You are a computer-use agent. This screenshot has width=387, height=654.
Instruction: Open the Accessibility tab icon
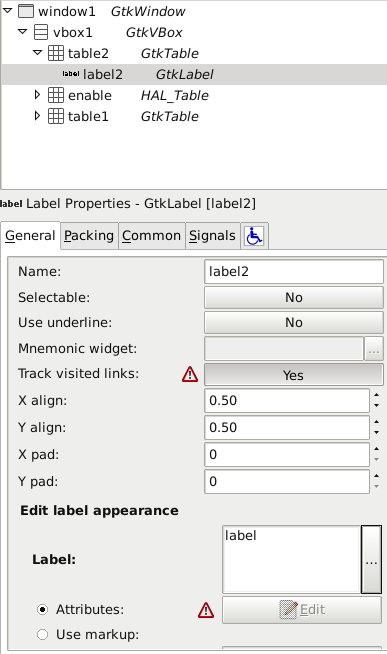click(x=254, y=236)
